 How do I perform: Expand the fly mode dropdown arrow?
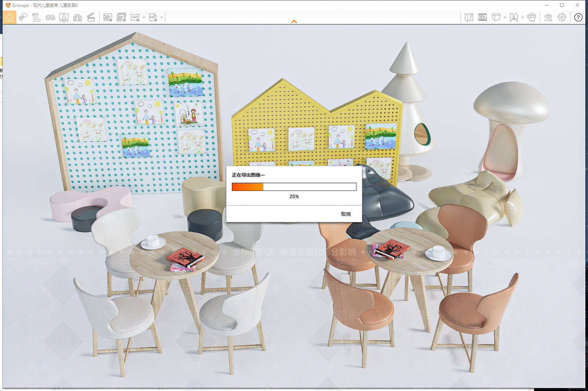(523, 17)
